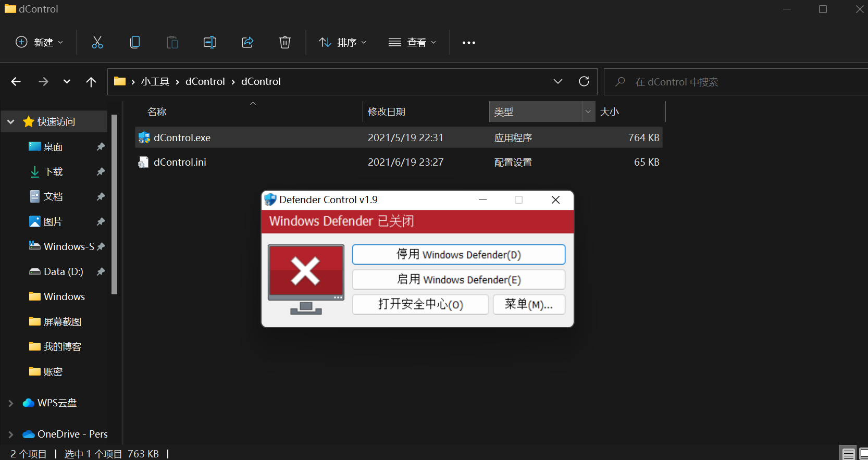Click the navigation pane scrollbar
Screen dimensions: 868x460
click(x=115, y=204)
